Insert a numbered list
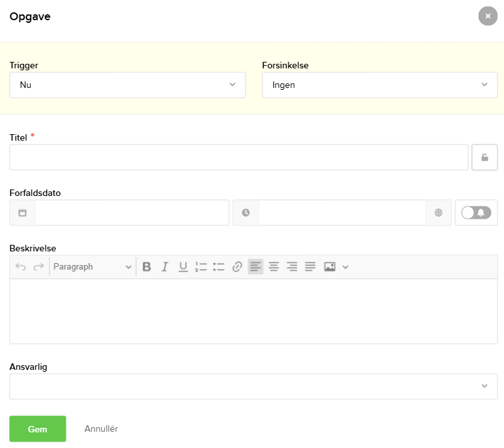 click(201, 267)
